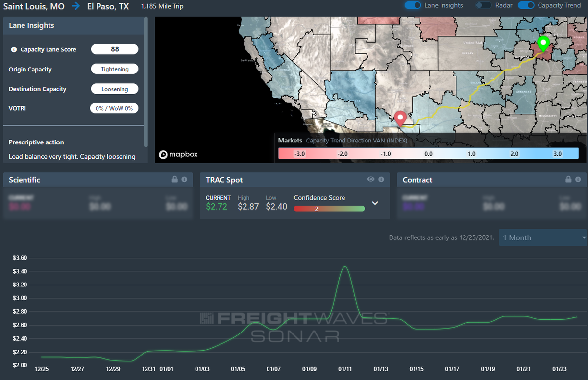Click the Confidence Score label
This screenshot has height=380, width=588.
[319, 198]
